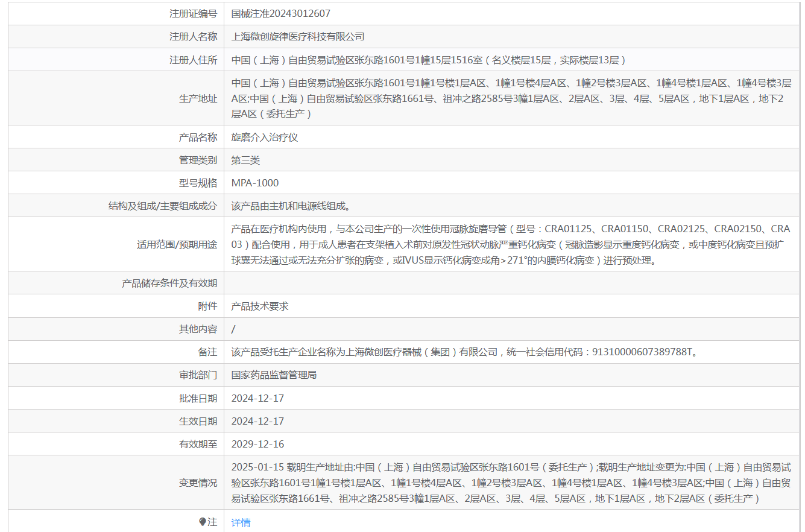Click the bullet icon beside 注 label

point(203,522)
